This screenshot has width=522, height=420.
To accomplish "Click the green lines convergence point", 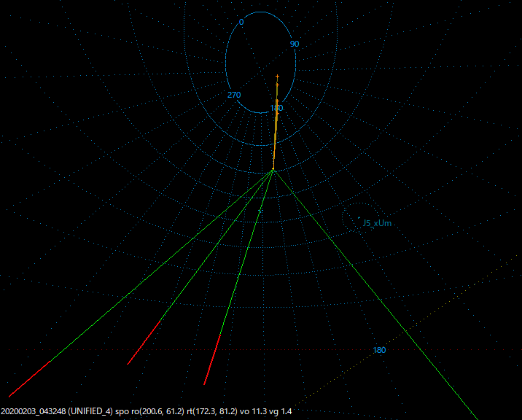I will [x=273, y=170].
